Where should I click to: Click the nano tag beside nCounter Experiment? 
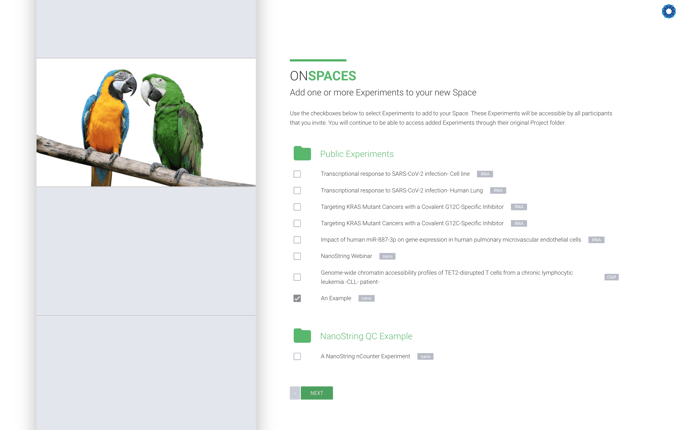(425, 356)
